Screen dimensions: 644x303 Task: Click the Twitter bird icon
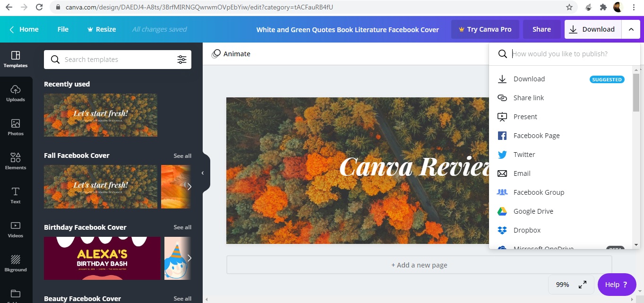(x=502, y=155)
